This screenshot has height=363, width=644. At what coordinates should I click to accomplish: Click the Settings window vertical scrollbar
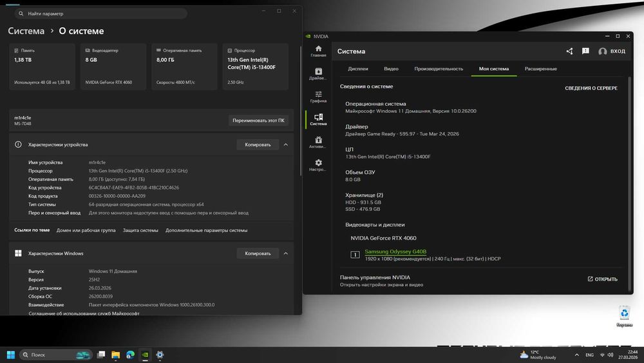click(300, 110)
